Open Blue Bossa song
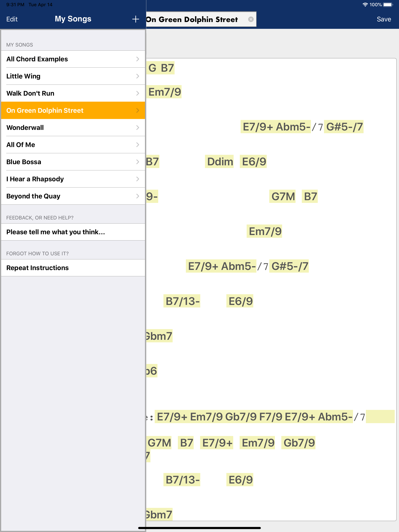The image size is (399, 532). click(73, 162)
